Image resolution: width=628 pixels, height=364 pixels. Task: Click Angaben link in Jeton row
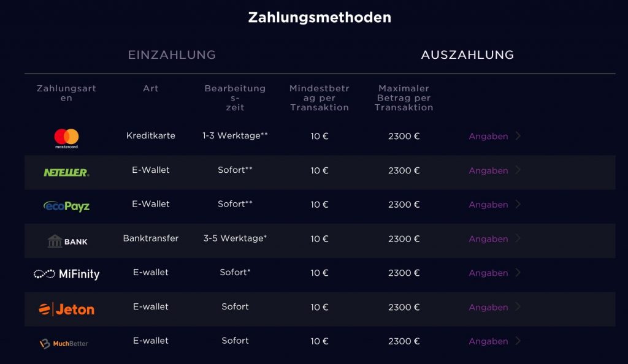488,308
